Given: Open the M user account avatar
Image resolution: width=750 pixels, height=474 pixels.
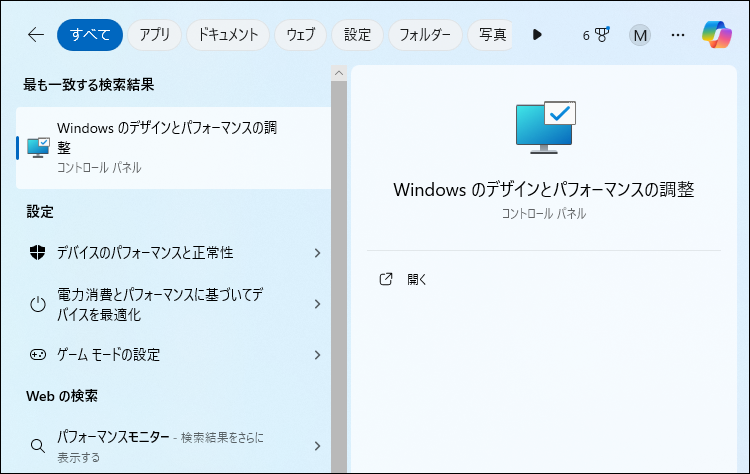Looking at the screenshot, I should click(640, 35).
